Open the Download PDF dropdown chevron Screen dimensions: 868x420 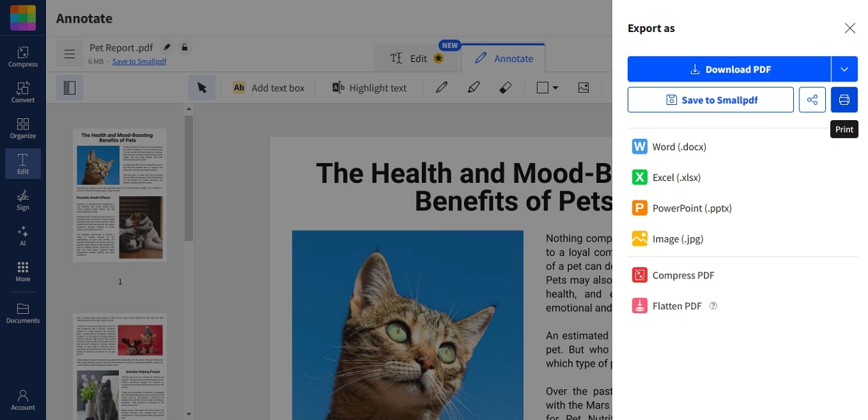[x=845, y=69]
